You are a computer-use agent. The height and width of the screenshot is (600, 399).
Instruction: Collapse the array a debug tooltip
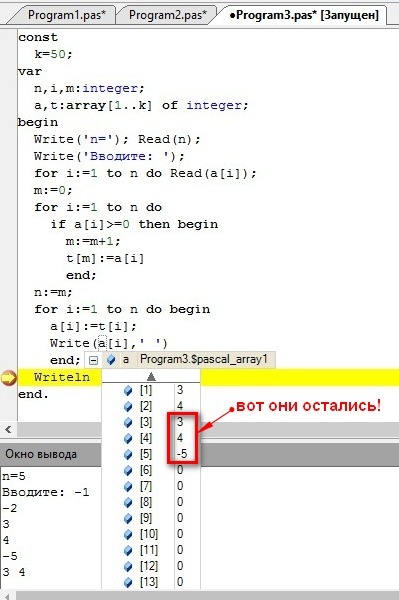pyautogui.click(x=93, y=360)
